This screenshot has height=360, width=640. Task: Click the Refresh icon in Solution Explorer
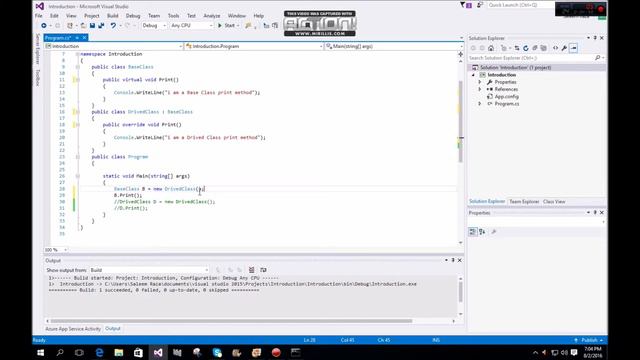point(526,48)
